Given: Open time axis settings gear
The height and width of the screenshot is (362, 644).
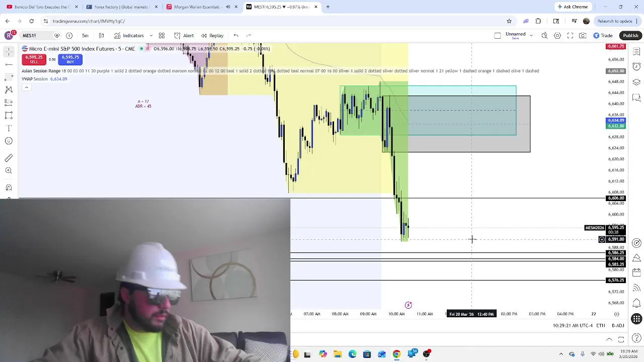Looking at the screenshot, I should pyautogui.click(x=617, y=314).
